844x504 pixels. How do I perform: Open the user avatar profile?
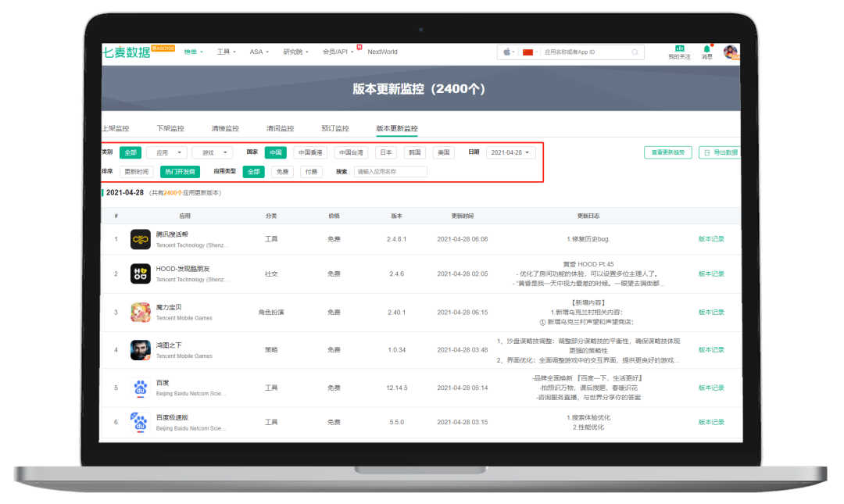point(731,52)
